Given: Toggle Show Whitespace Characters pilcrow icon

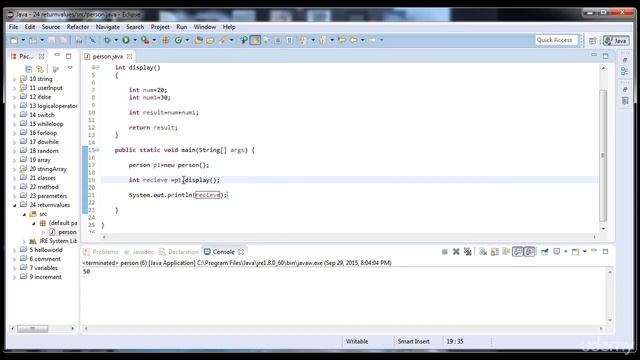Looking at the screenshot, I should coord(289,40).
